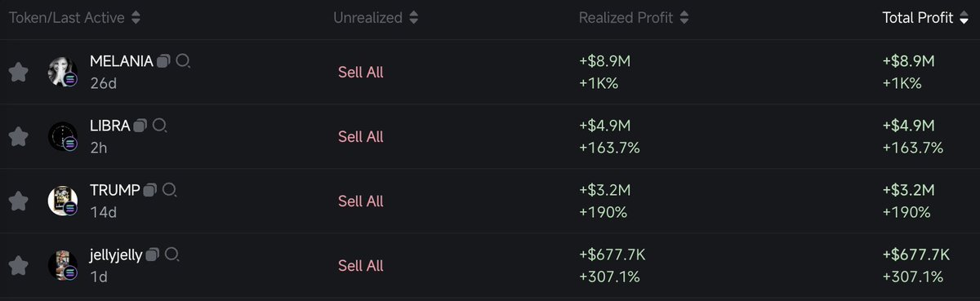
Task: Sell All LIBRA holdings
Action: pyautogui.click(x=361, y=136)
